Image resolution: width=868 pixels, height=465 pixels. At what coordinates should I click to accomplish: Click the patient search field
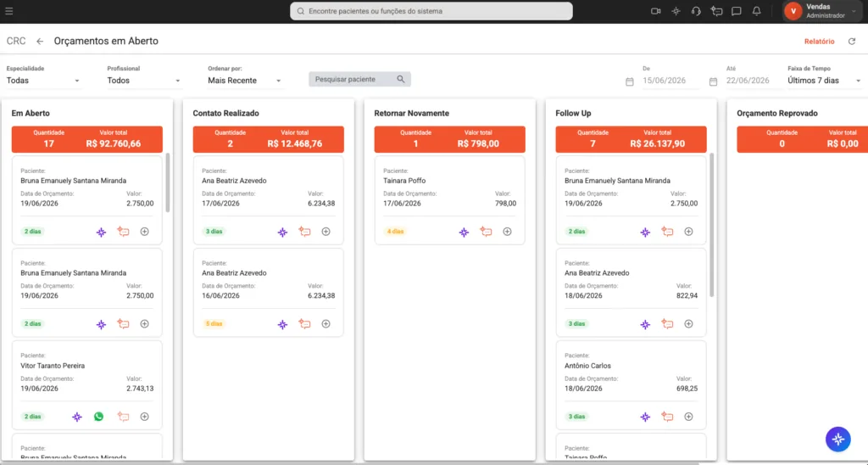(x=359, y=79)
